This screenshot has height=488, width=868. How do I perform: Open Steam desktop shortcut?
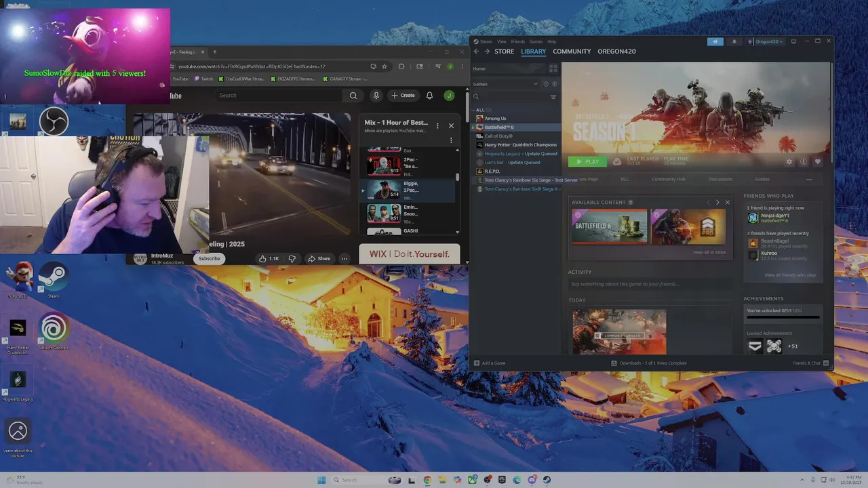[x=53, y=279]
